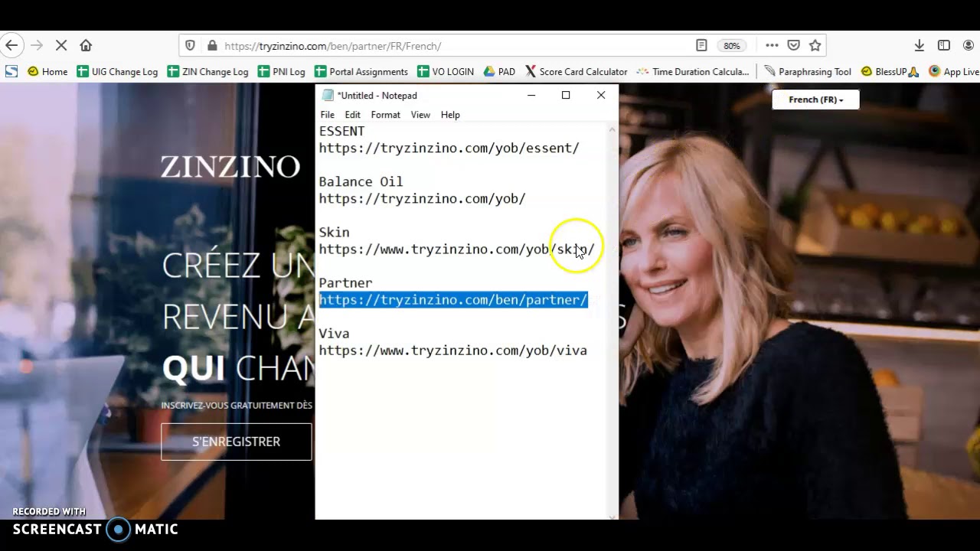The image size is (980, 551).
Task: Minimize the Notepad window
Action: point(531,96)
